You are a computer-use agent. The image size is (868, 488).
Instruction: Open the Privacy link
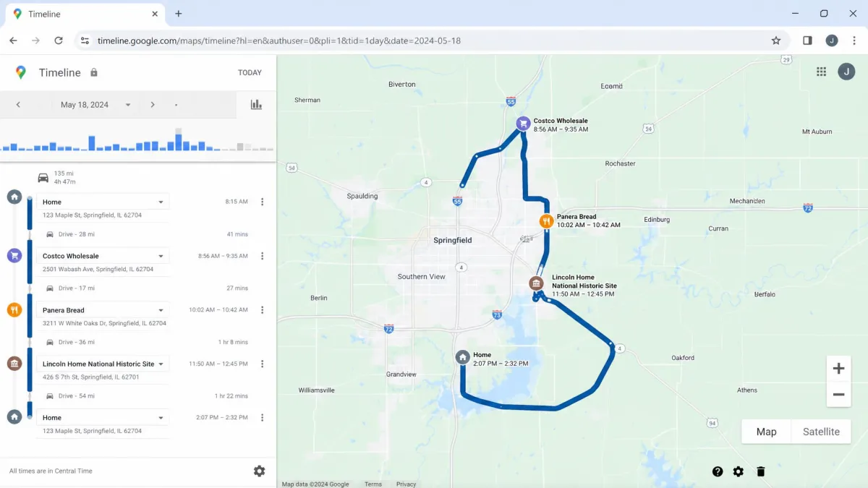coord(406,484)
